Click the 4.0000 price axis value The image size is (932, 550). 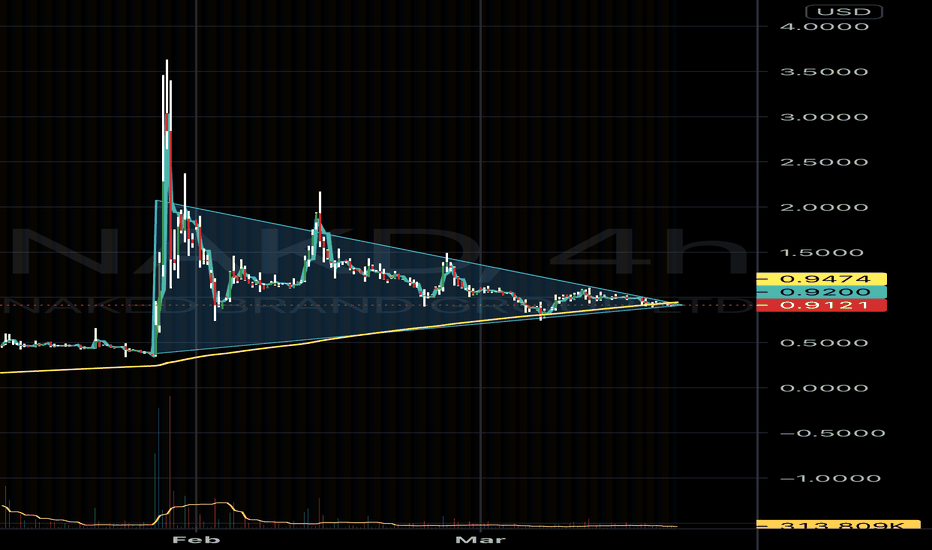tap(824, 27)
